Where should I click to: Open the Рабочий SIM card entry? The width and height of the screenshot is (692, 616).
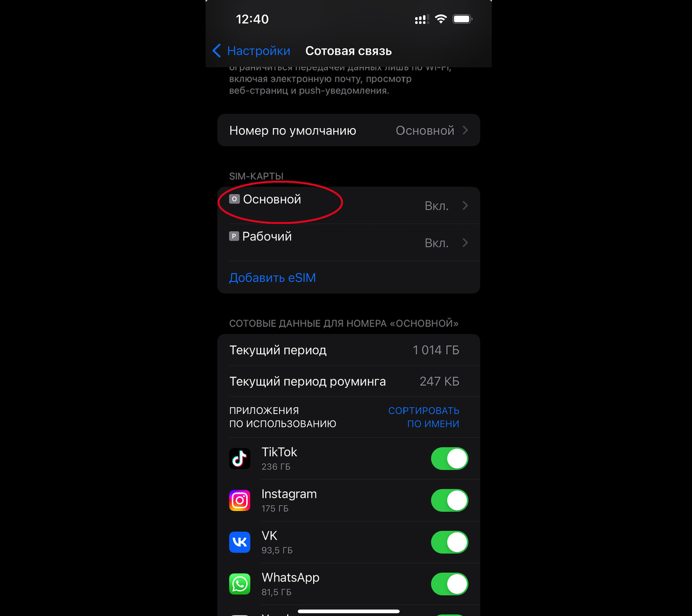click(x=348, y=243)
